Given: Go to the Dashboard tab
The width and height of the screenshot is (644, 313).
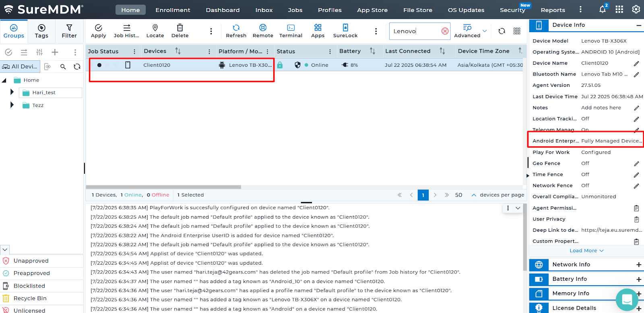Looking at the screenshot, I should tap(223, 10).
